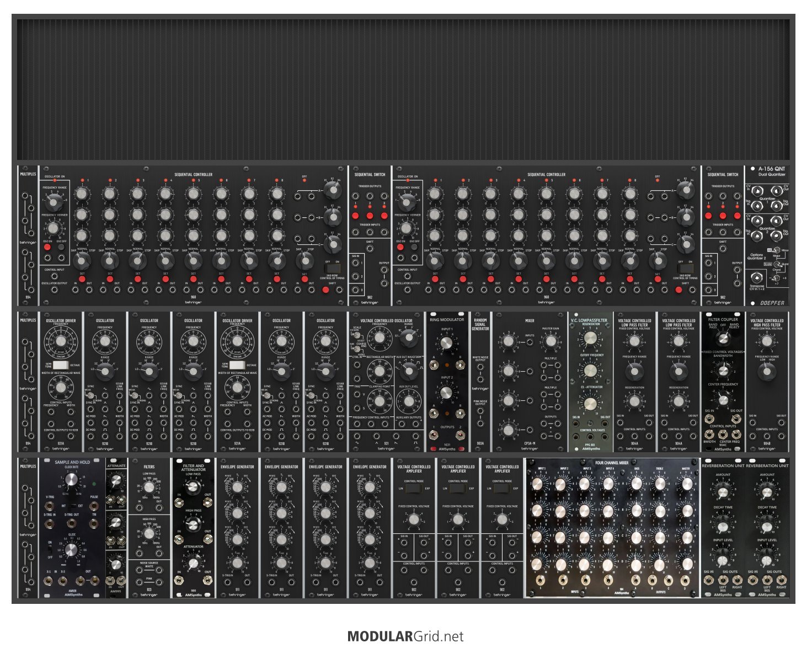The image size is (812, 648).
Task: Click S-Trig In jack on first Envelope Generator
Action: click(x=227, y=582)
